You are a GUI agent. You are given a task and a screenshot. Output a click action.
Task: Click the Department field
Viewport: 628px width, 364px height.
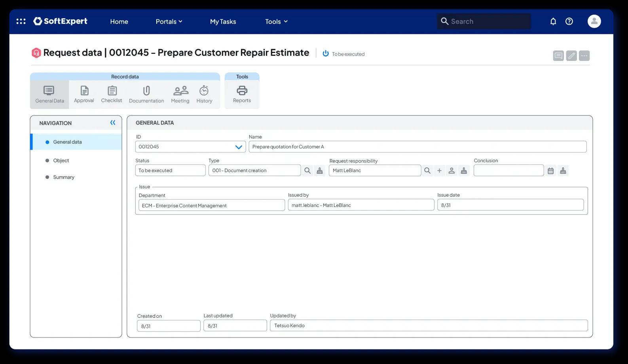pyautogui.click(x=212, y=205)
